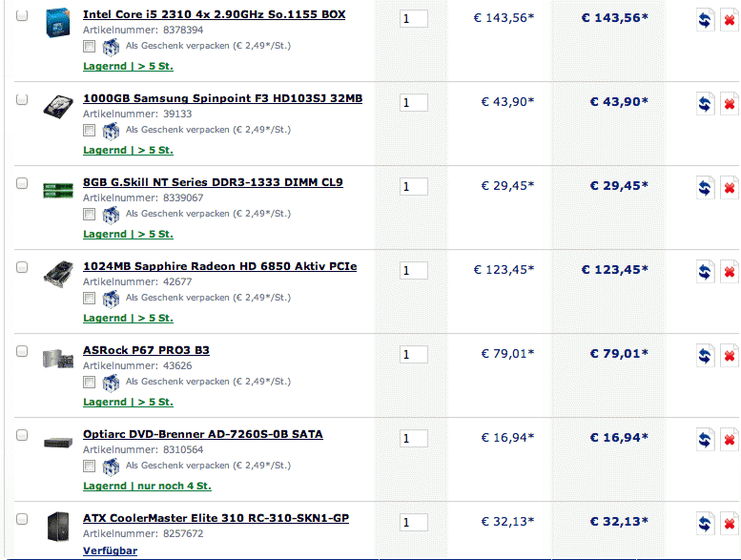This screenshot has height=560, width=741.
Task: Focus quantity field for Intel Core i5 2310
Action: tap(414, 19)
